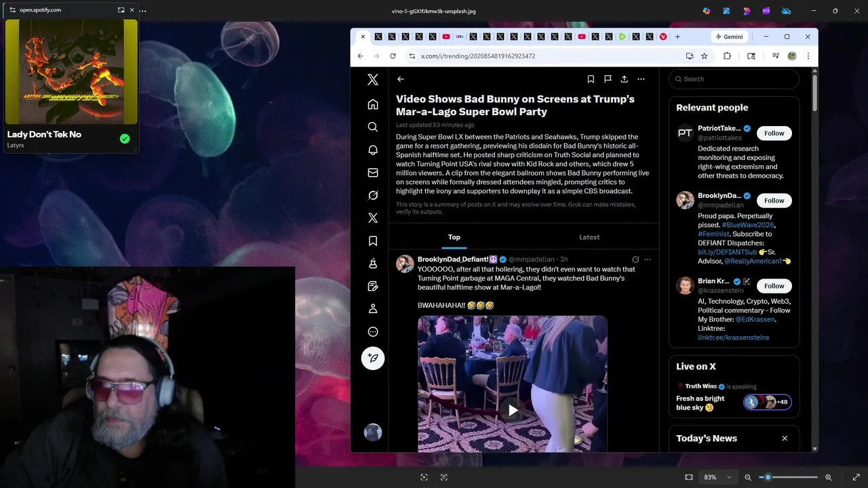
Task: Open the Chrome three-dot menu
Action: pos(808,56)
